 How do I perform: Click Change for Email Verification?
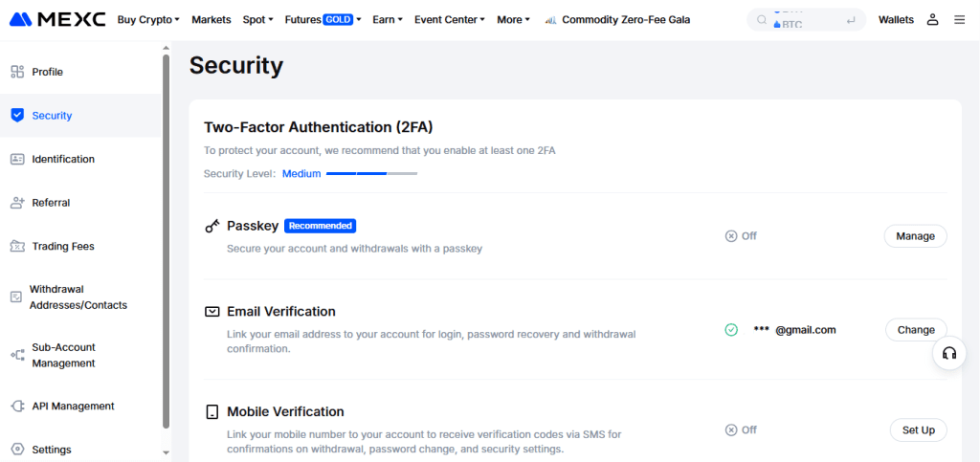(x=916, y=330)
